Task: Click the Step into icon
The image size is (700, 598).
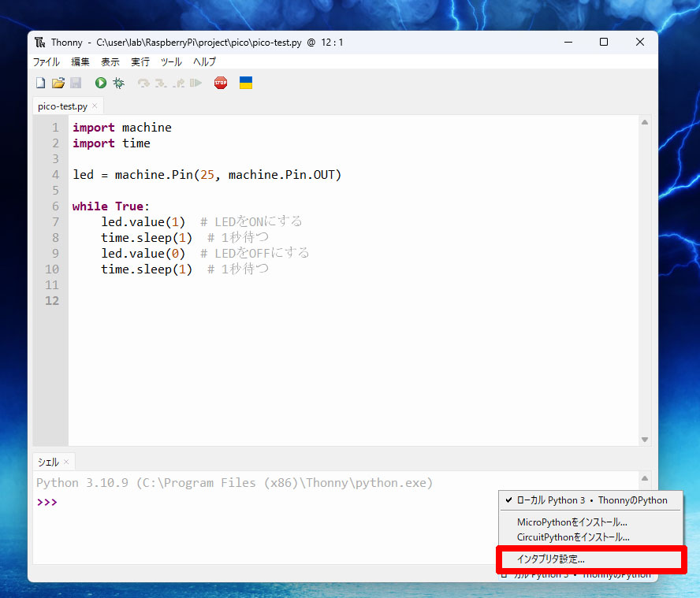Action: [161, 83]
